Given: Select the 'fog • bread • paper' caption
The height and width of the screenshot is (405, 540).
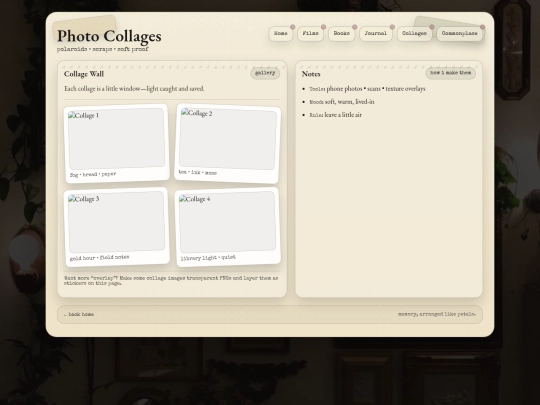Looking at the screenshot, I should 93,175.
